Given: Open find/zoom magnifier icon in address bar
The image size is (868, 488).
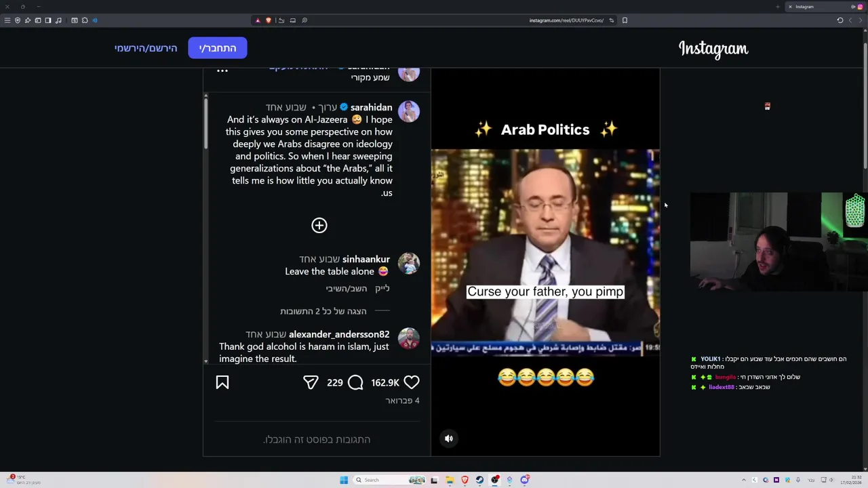Looking at the screenshot, I should pos(304,20).
